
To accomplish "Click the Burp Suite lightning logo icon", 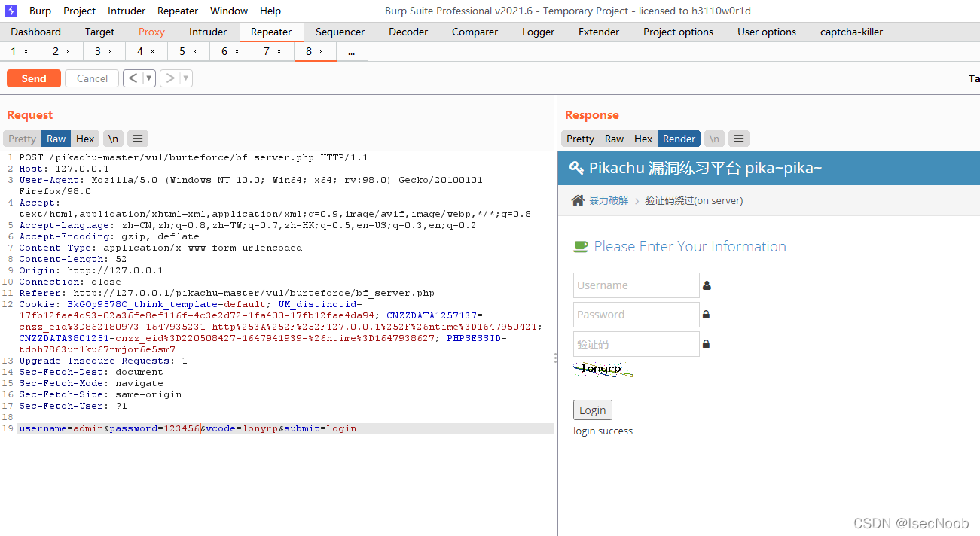I will tap(11, 11).
